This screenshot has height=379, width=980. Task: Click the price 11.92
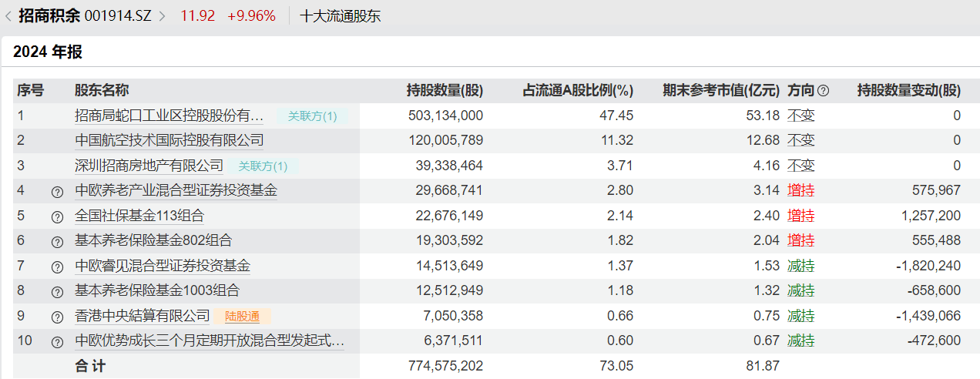click(197, 15)
